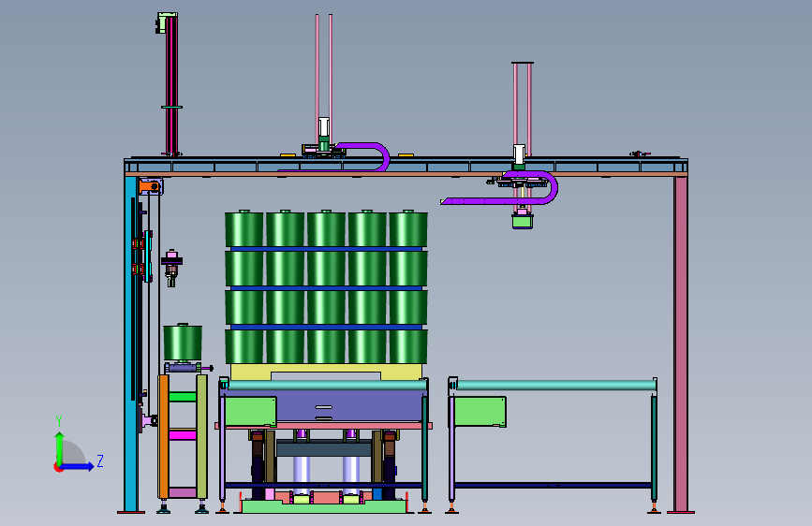Click the white cylinder on the right carriage
The height and width of the screenshot is (526, 812).
click(520, 153)
